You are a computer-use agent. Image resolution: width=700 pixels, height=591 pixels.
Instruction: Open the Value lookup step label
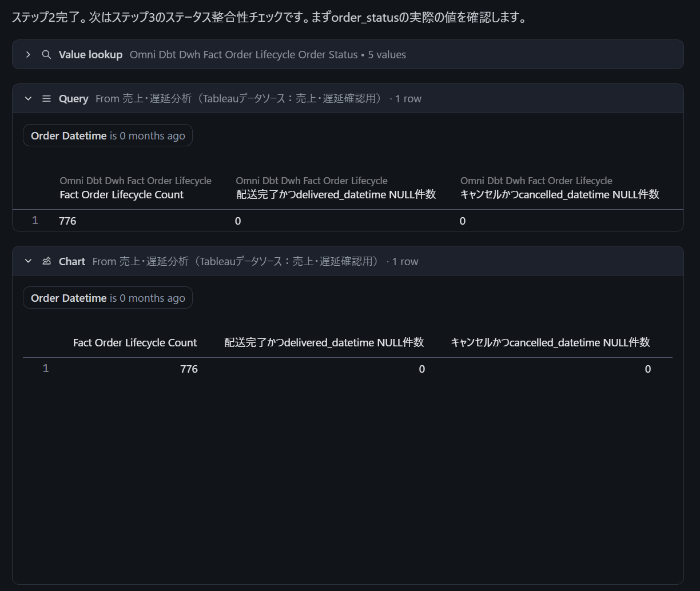pos(90,55)
